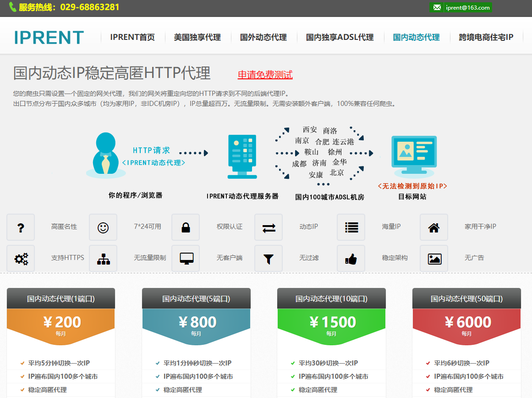The image size is (532, 398).
Task: Open the 美国独享代理 menu item
Action: click(x=197, y=37)
